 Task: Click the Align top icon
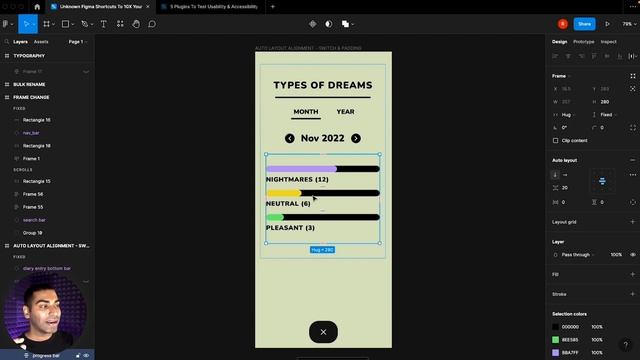click(594, 56)
